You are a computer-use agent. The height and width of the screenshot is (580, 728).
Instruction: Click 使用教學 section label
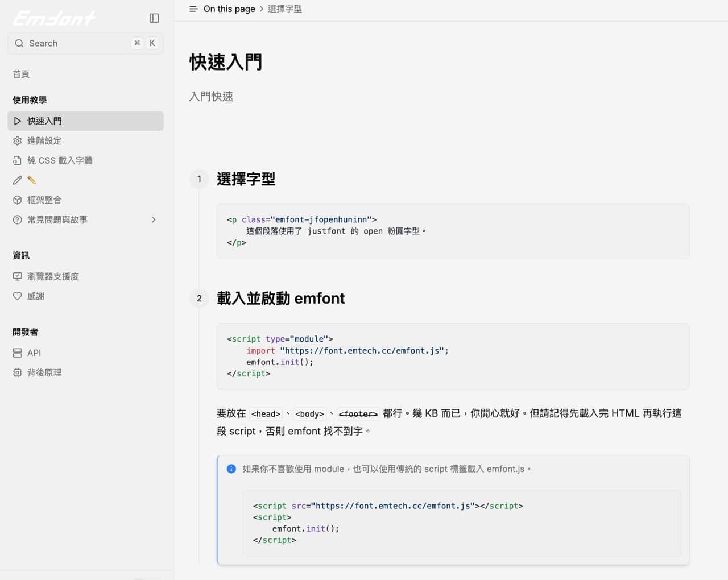30,100
